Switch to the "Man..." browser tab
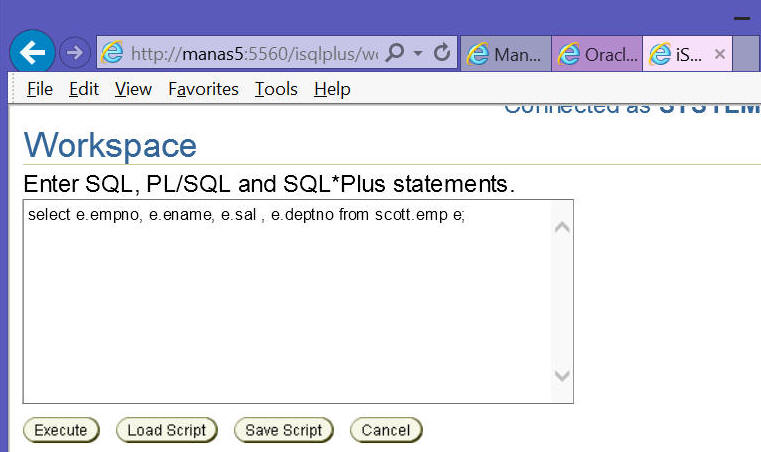The image size is (761, 452). coord(506,54)
